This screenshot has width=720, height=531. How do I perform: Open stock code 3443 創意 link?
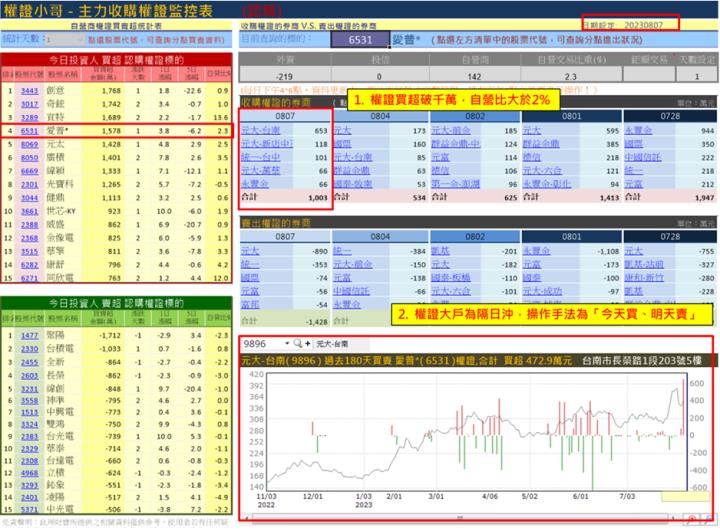tap(29, 91)
